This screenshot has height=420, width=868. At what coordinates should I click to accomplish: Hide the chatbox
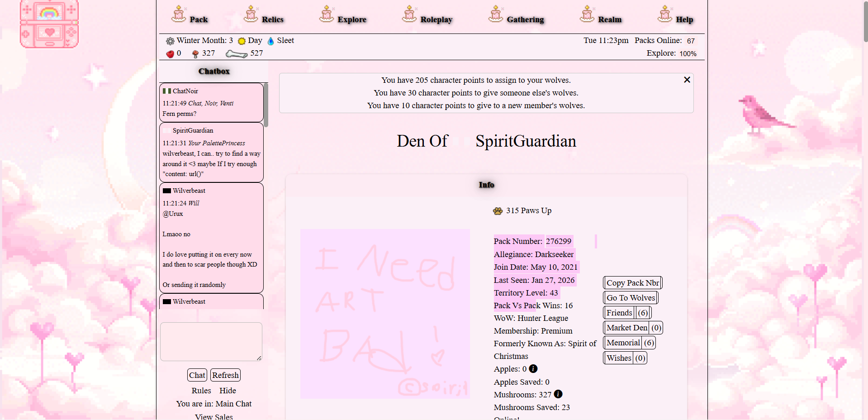click(228, 391)
